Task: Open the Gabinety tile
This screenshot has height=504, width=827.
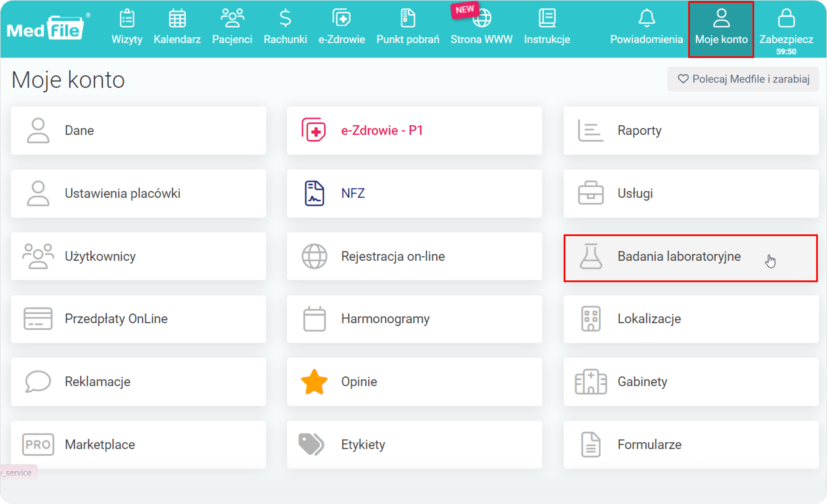Action: [x=691, y=381]
